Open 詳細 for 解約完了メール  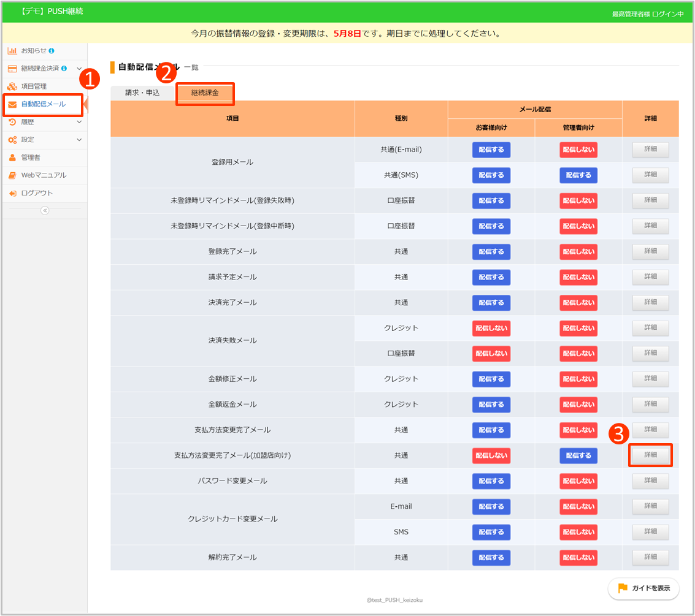coord(650,557)
